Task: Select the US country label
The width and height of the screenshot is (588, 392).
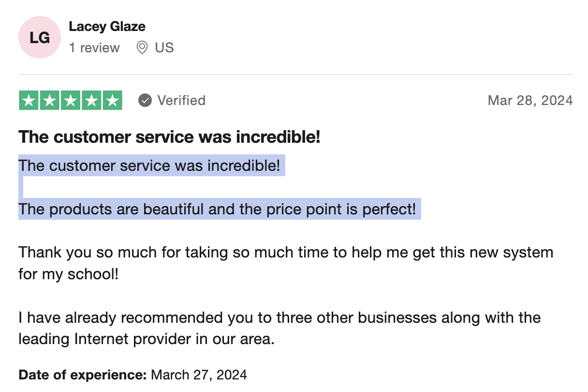Action: coord(164,48)
